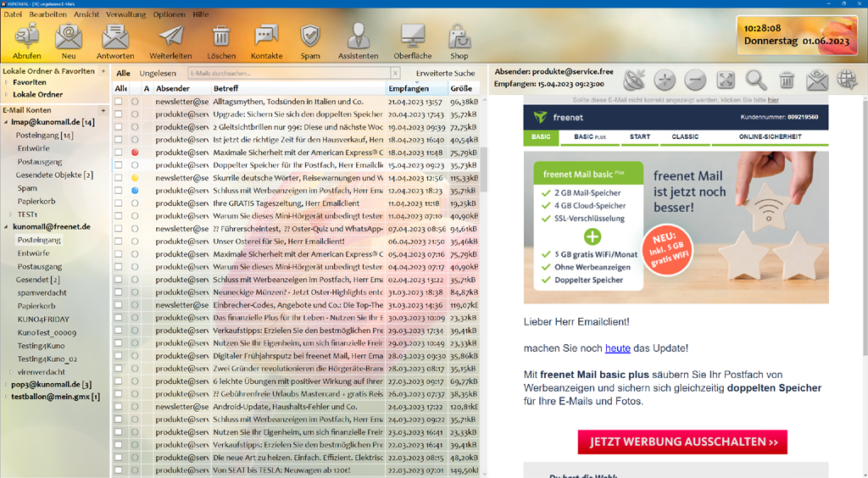Image resolution: width=868 pixels, height=478 pixels.
Task: Tick checkbox for Neuneckige Münzen email
Action: point(119,292)
